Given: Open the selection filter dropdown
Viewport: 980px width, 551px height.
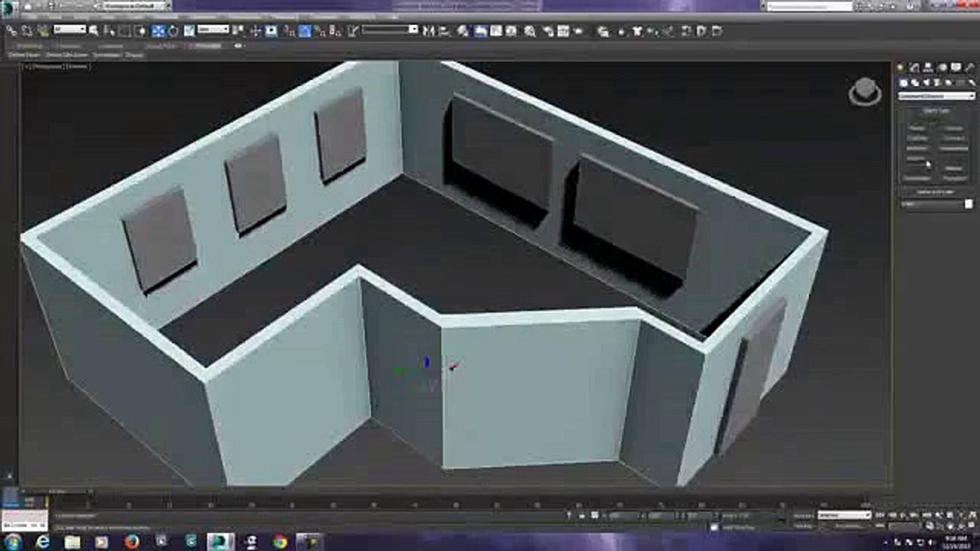Looking at the screenshot, I should click(x=70, y=29).
